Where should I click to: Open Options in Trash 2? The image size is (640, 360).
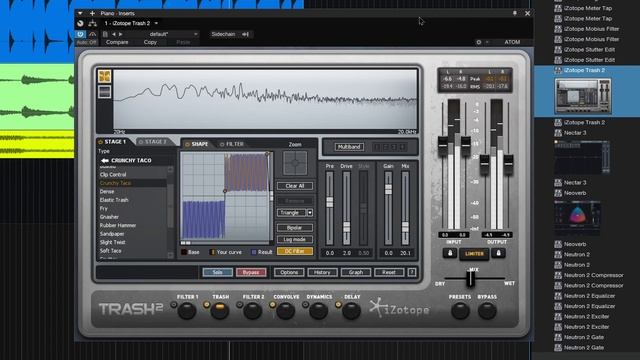click(x=289, y=272)
